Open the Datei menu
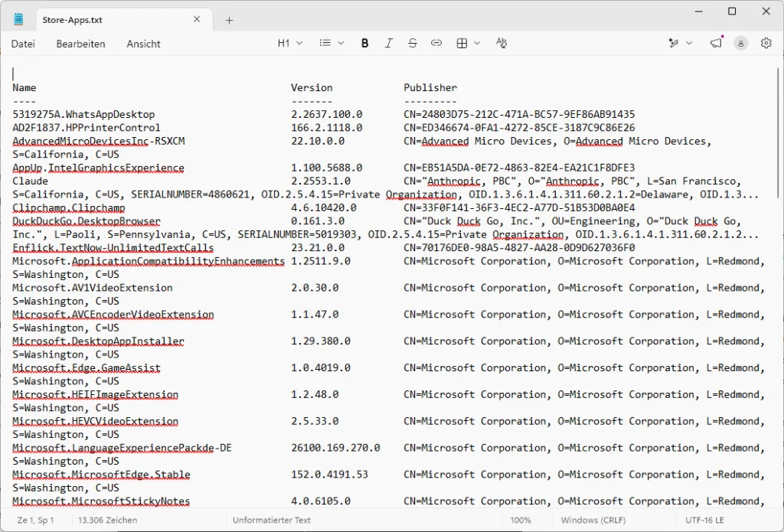The width and height of the screenshot is (784, 532). pyautogui.click(x=23, y=44)
